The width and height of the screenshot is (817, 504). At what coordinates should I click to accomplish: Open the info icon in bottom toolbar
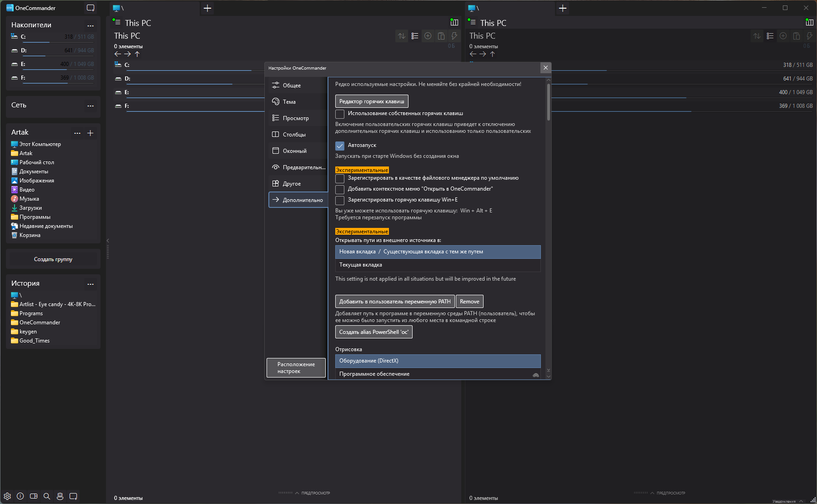pos(20,496)
